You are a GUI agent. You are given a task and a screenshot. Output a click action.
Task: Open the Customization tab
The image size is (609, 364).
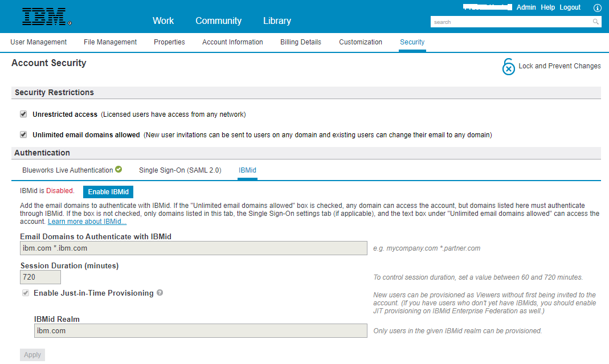(x=361, y=42)
